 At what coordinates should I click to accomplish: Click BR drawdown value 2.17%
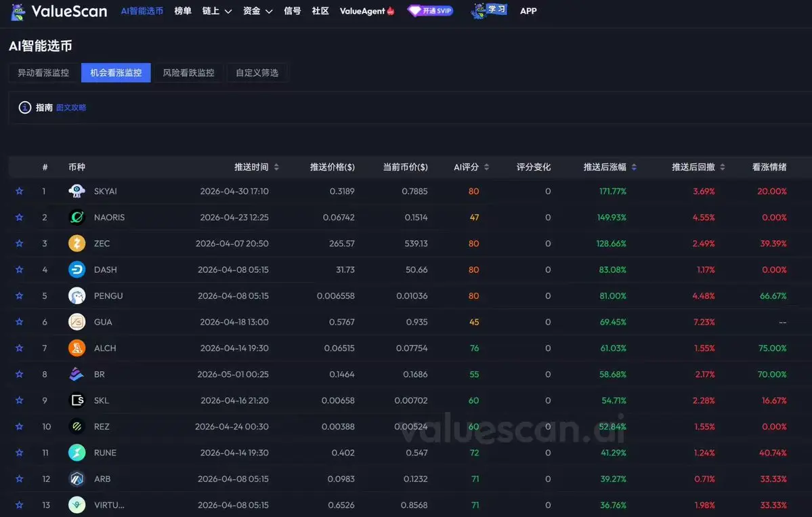pyautogui.click(x=705, y=374)
